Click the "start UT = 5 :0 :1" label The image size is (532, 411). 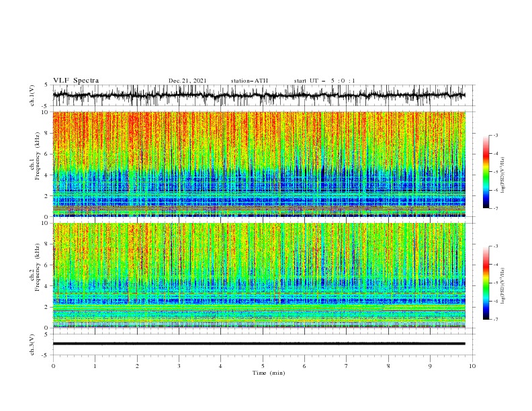click(x=324, y=81)
